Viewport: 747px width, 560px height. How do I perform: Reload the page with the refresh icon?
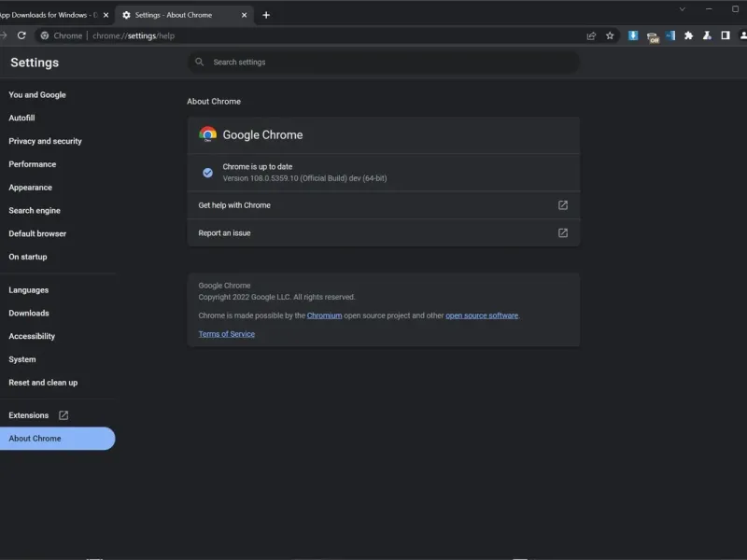pos(21,35)
